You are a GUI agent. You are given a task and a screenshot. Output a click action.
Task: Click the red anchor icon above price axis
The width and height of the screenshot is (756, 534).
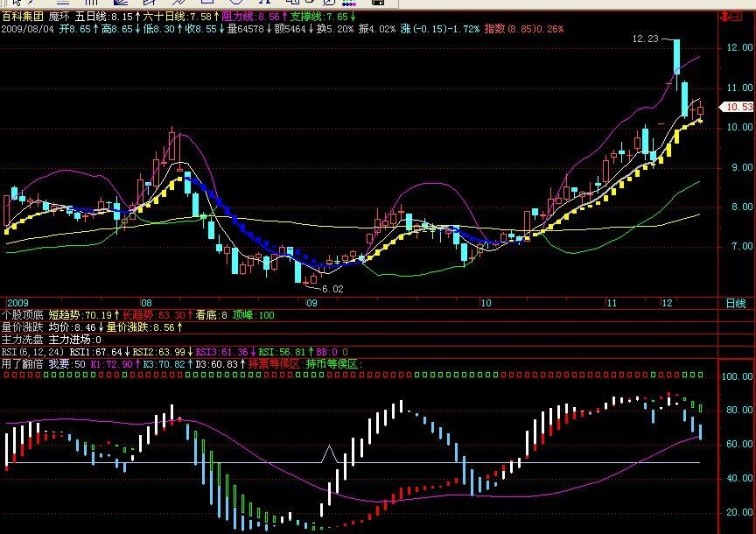724,17
